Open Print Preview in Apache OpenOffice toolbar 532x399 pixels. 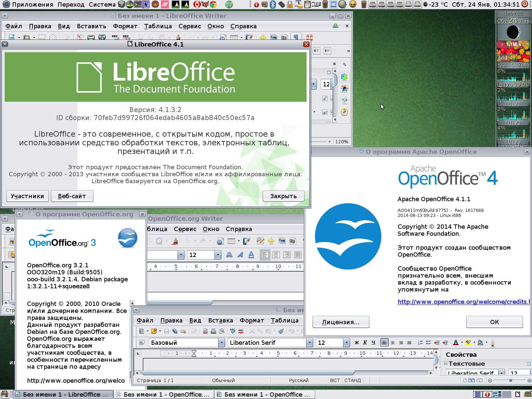(221, 331)
